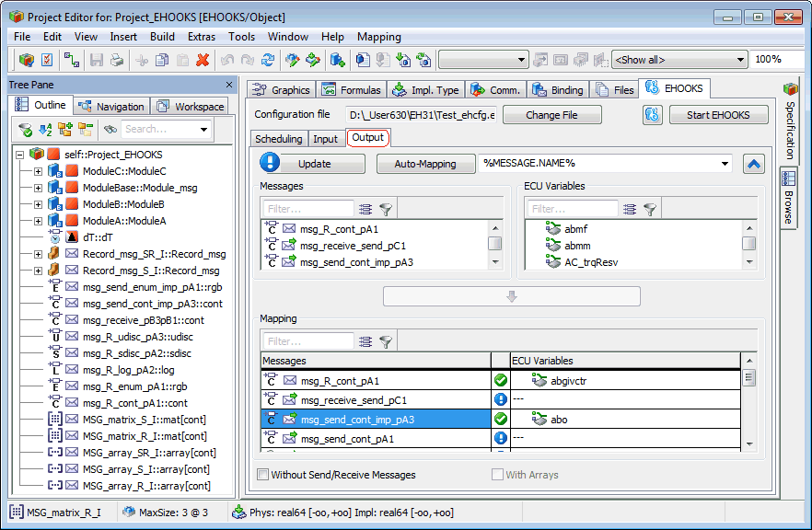Click the ECU Variables list scrollbar thumb

click(x=748, y=243)
